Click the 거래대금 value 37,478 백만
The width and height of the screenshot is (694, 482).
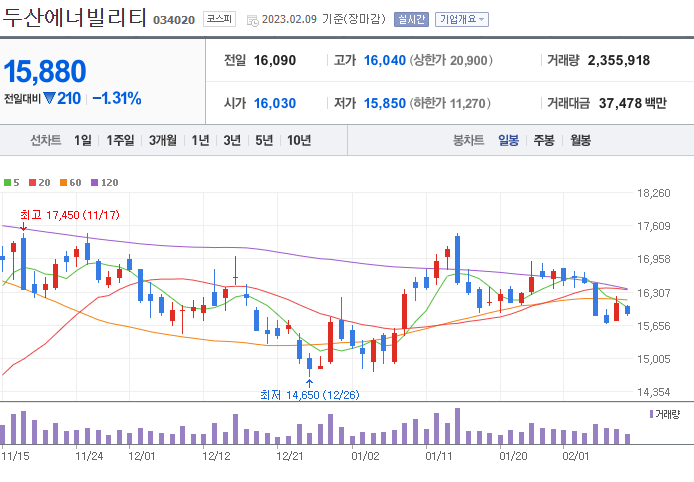pyautogui.click(x=632, y=103)
